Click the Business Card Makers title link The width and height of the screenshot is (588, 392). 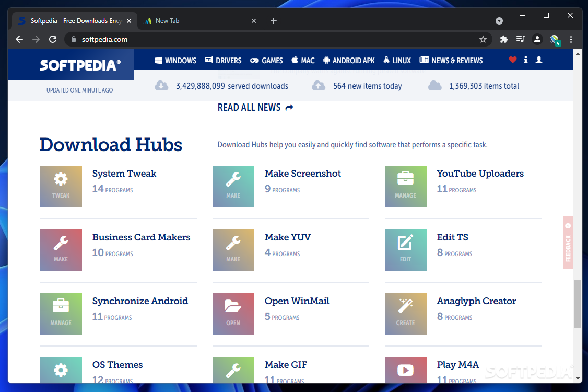(141, 237)
